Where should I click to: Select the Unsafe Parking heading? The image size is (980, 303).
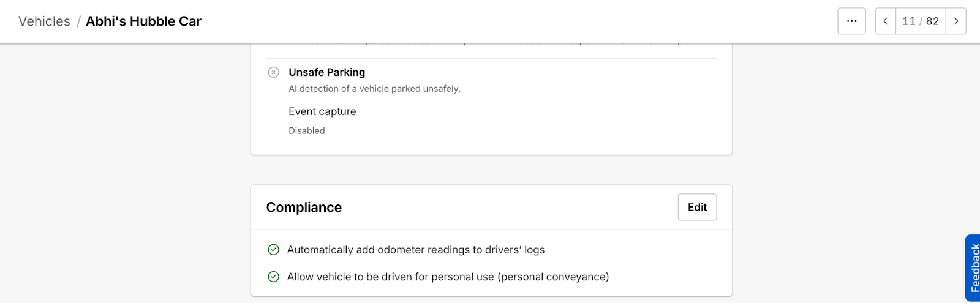(x=327, y=72)
